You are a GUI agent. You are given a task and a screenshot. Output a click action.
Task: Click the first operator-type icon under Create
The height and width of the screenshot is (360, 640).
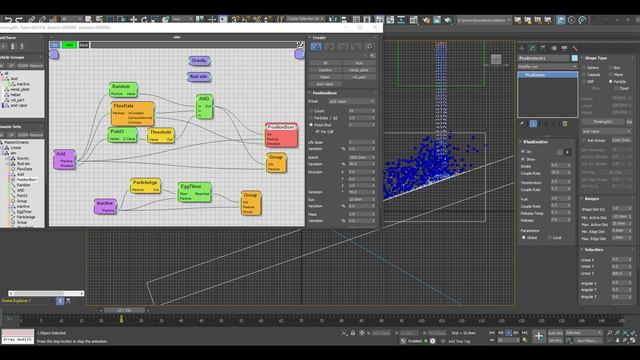tap(316, 47)
